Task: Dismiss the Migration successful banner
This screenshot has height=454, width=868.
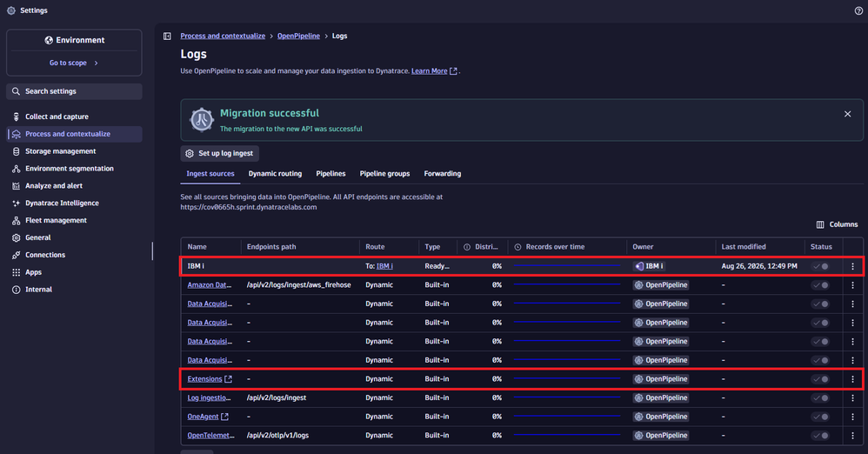Action: point(847,114)
